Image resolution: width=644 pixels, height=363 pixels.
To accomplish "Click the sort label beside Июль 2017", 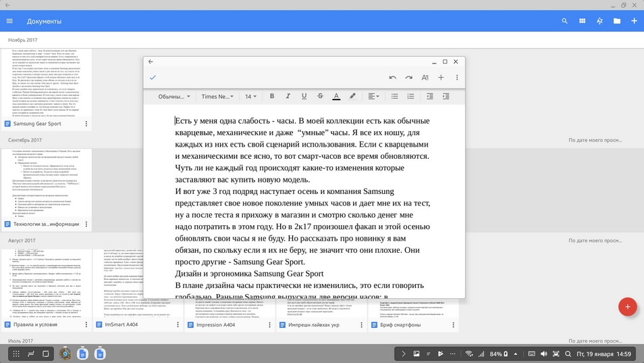I will pyautogui.click(x=595, y=341).
